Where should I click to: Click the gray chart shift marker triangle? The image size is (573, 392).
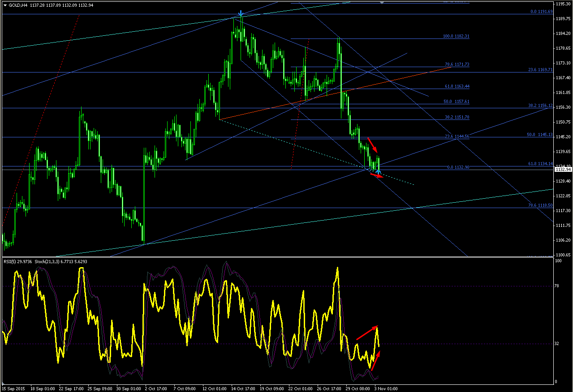tap(382, 2)
